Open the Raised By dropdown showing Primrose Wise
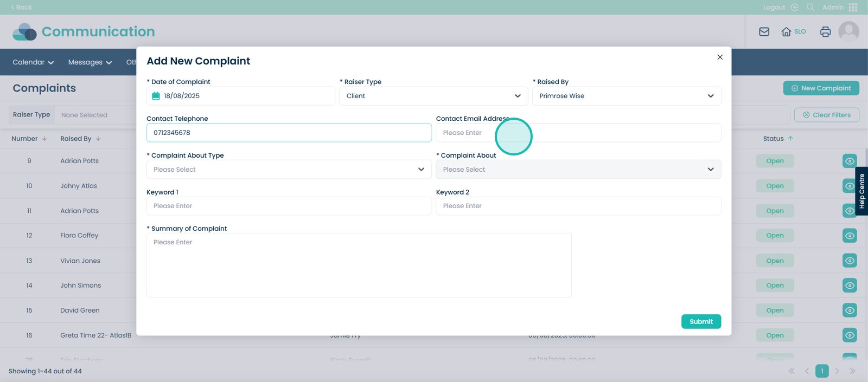Viewport: 868px width, 382px height. (626, 96)
